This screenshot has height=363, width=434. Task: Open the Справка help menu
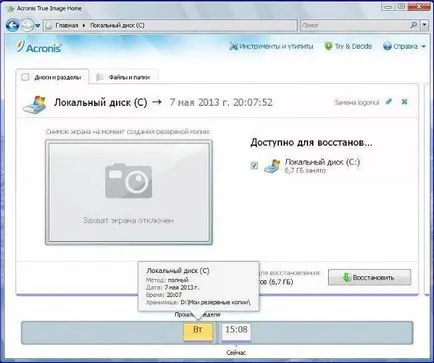[x=404, y=46]
